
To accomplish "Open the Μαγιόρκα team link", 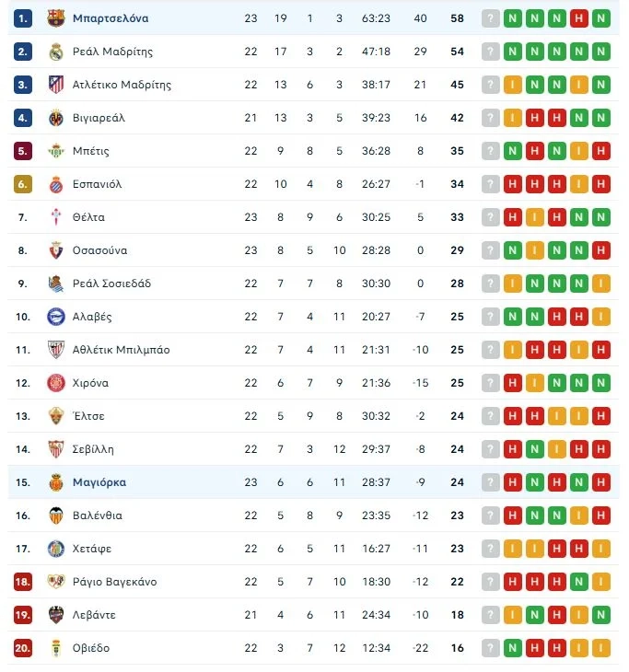I will point(99,482).
